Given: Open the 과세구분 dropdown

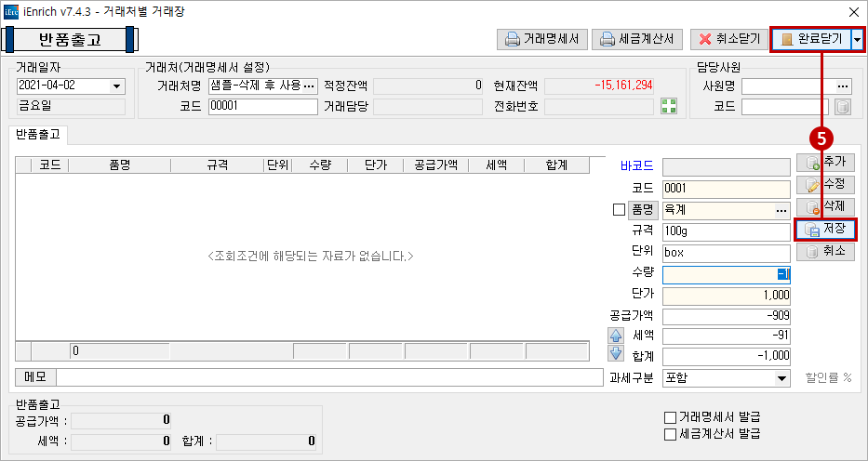Looking at the screenshot, I should (x=781, y=378).
